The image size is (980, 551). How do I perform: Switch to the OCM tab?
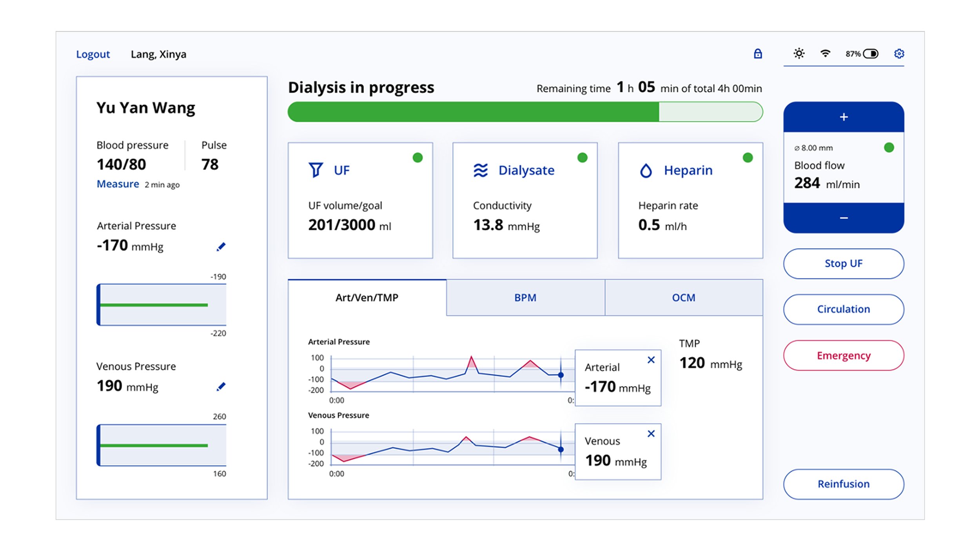pos(684,297)
